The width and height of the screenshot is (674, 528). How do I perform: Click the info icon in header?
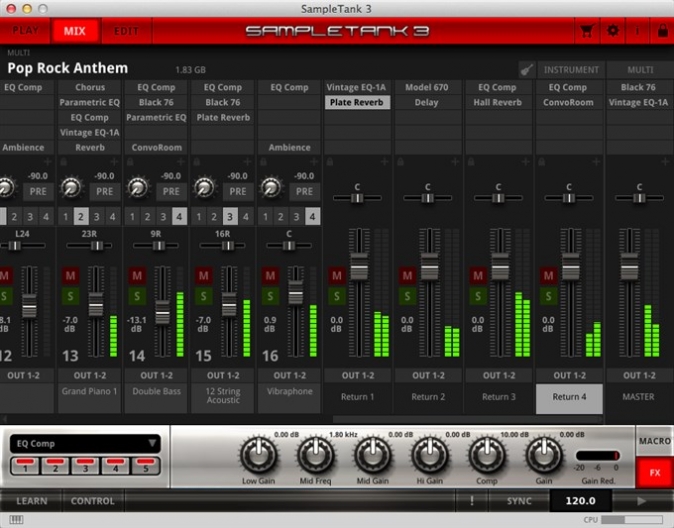[637, 31]
